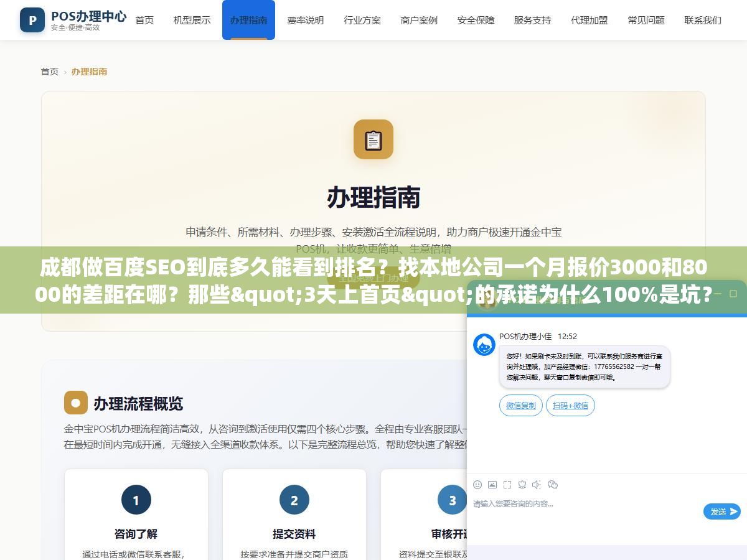Click the SEO overlay banner headline text

374,281
